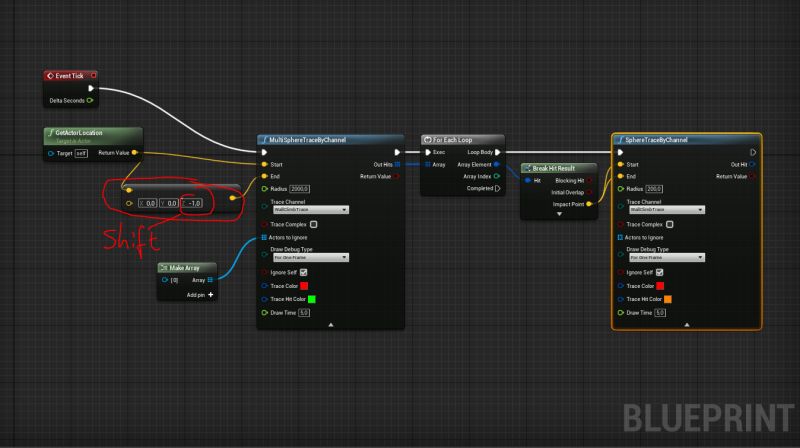
Task: Pick Trace Hit Color orange swatch on SphereTraceByChannel
Action: [x=668, y=299]
